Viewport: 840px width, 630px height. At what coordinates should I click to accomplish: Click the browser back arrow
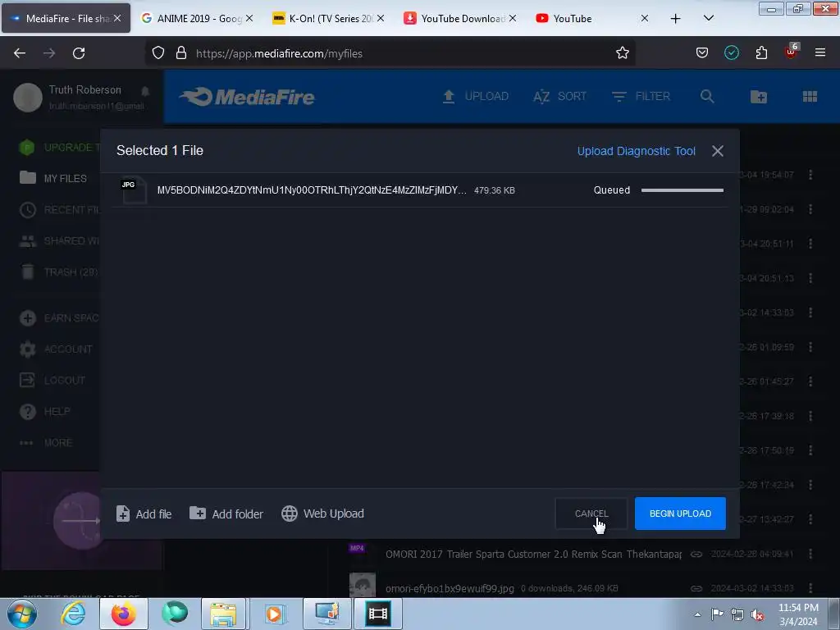coord(20,53)
